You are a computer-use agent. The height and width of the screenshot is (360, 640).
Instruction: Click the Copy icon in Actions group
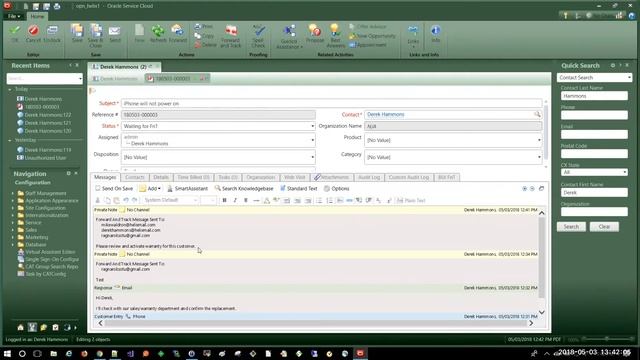(204, 36)
